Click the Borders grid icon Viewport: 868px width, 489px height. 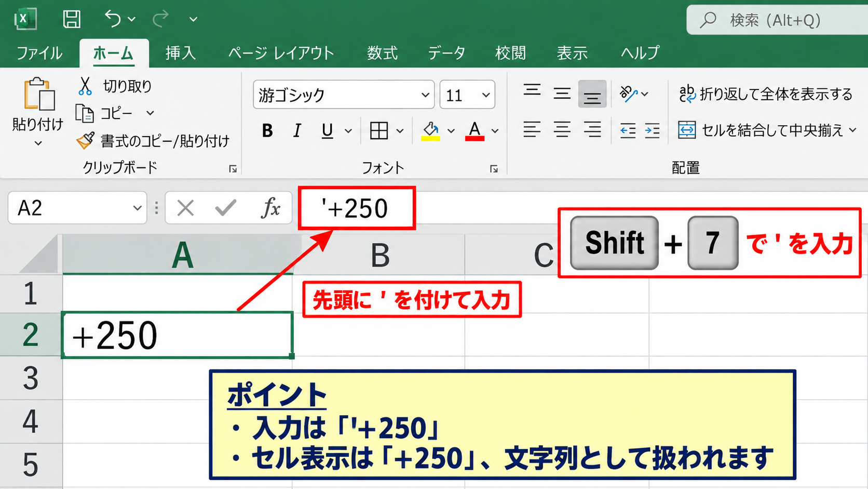tap(379, 130)
